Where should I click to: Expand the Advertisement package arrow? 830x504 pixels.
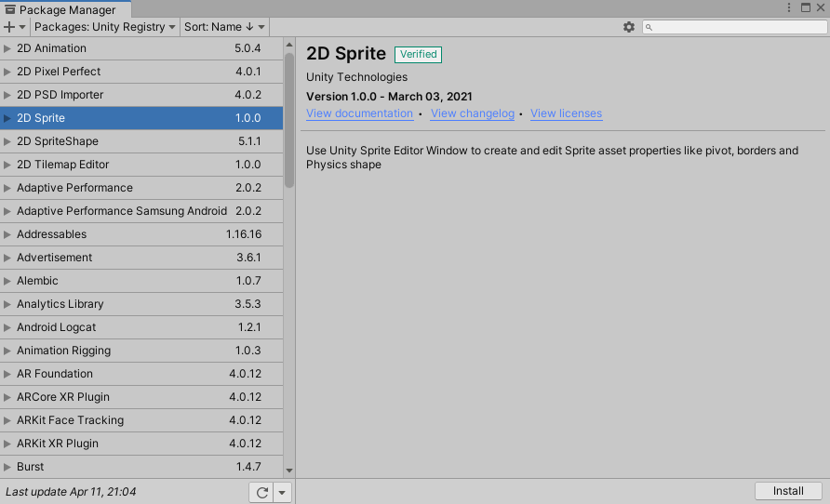coord(7,258)
